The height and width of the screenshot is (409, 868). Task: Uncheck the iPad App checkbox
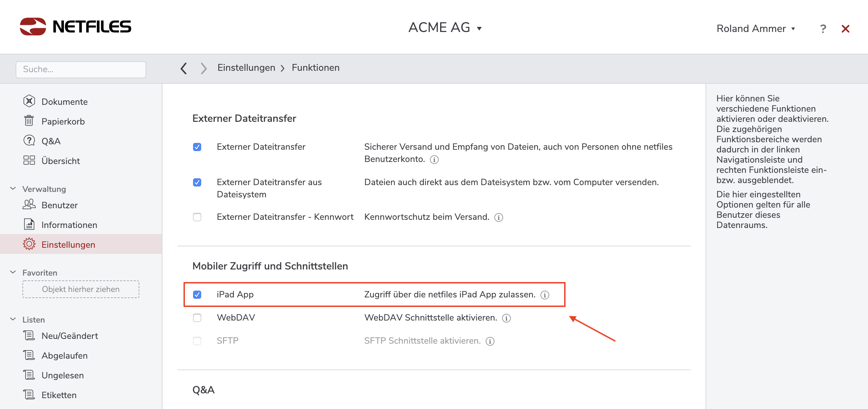pos(197,295)
